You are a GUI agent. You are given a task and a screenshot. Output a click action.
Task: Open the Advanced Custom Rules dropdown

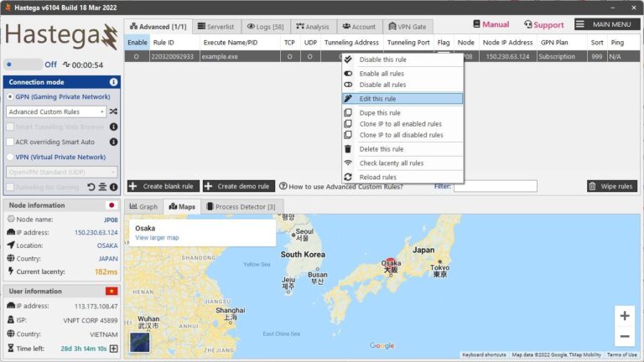(x=56, y=111)
